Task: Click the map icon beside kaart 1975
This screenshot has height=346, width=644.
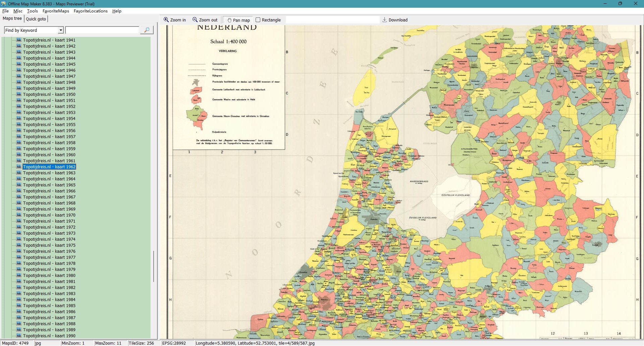Action: pyautogui.click(x=19, y=245)
